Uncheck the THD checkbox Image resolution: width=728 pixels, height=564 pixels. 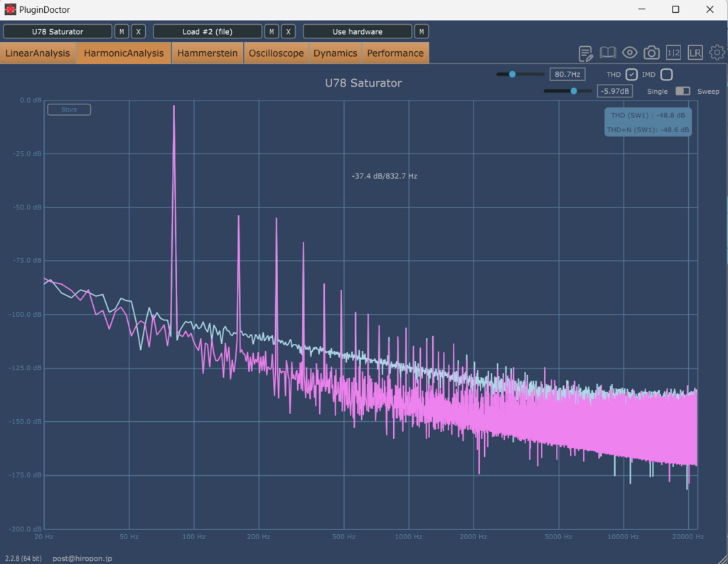(x=631, y=74)
